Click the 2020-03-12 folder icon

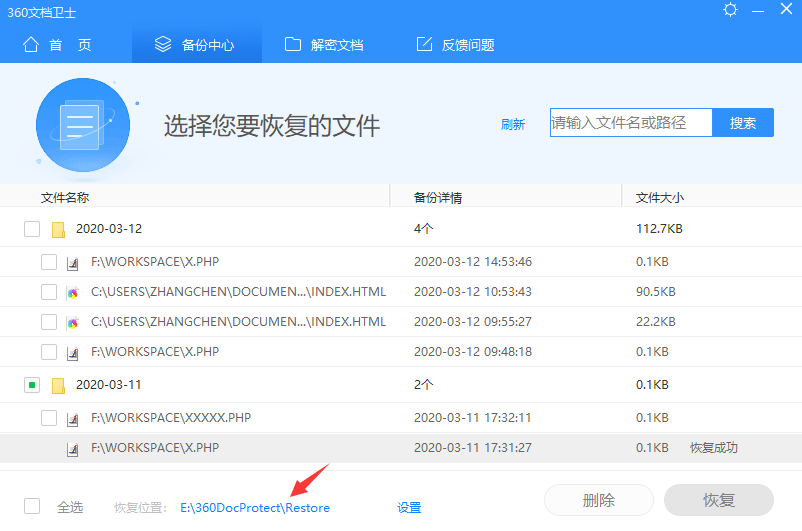tap(58, 229)
